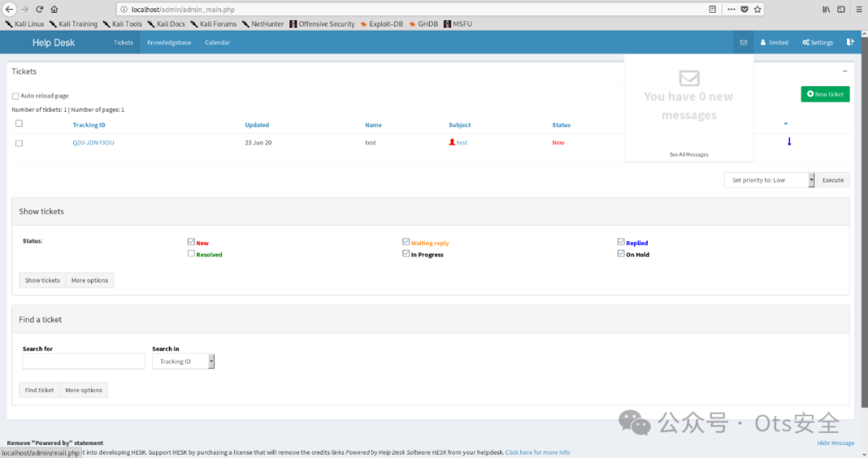The image size is (868, 458).
Task: Open Set priority to Low dropdown
Action: tap(769, 180)
